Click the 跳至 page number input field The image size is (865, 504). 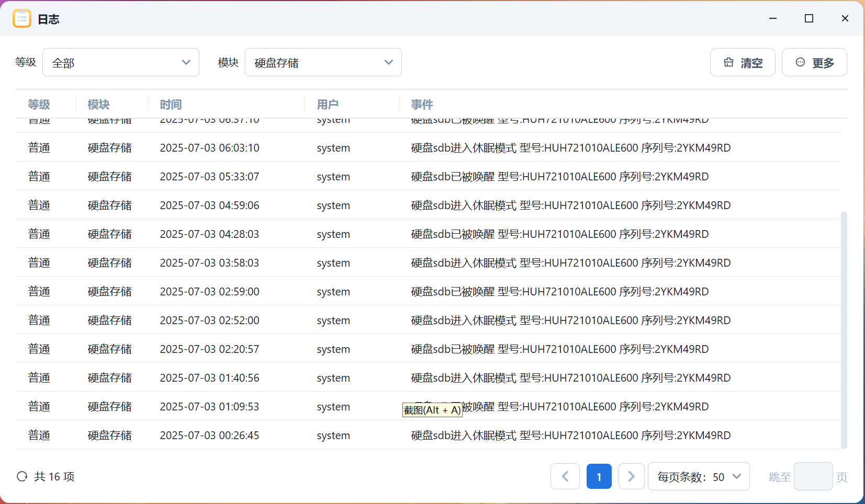pyautogui.click(x=813, y=476)
